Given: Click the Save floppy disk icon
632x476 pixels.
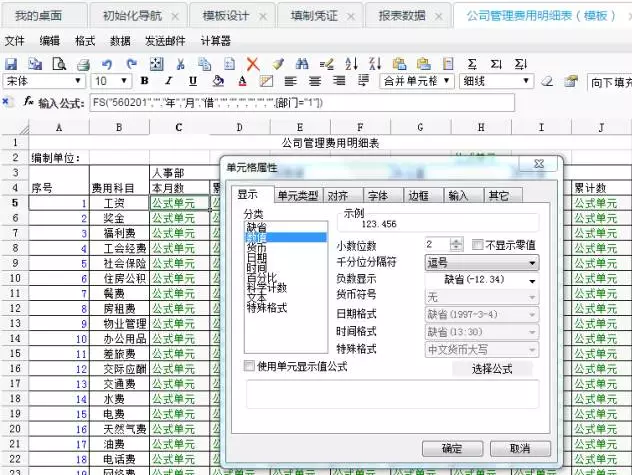Looking at the screenshot, I should click(10, 64).
